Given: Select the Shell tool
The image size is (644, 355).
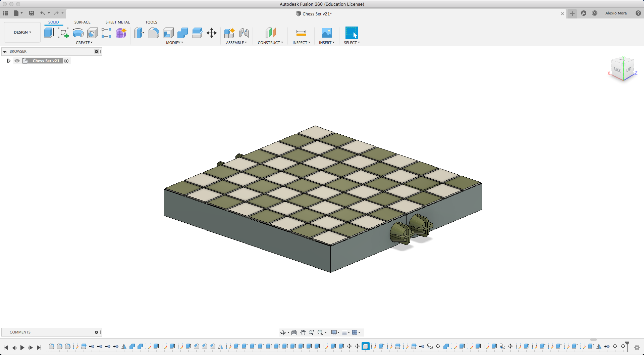Looking at the screenshot, I should [x=168, y=33].
